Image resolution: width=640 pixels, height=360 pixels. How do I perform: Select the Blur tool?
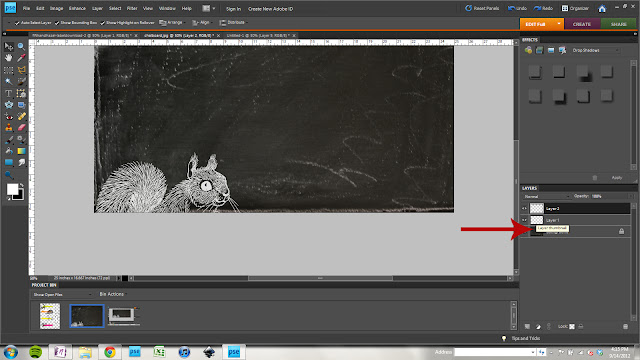coord(21,162)
